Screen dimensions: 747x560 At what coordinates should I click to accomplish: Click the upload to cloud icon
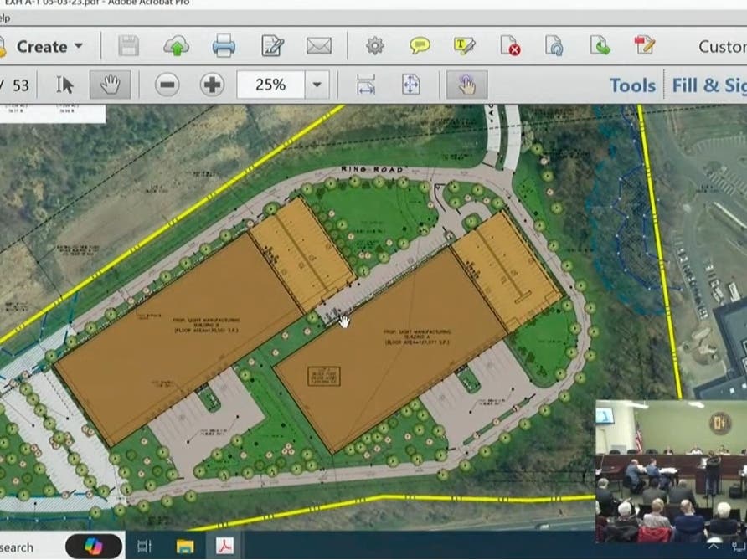tap(176, 46)
